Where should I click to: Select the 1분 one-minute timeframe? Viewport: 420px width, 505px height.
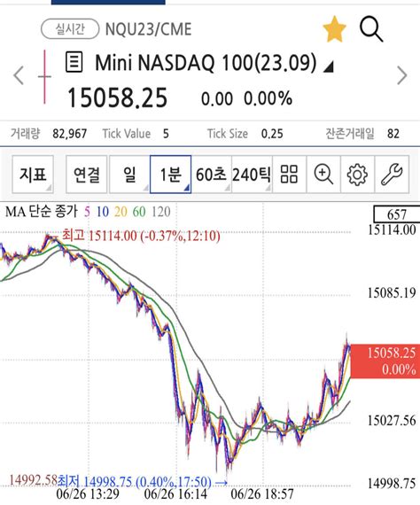171,175
